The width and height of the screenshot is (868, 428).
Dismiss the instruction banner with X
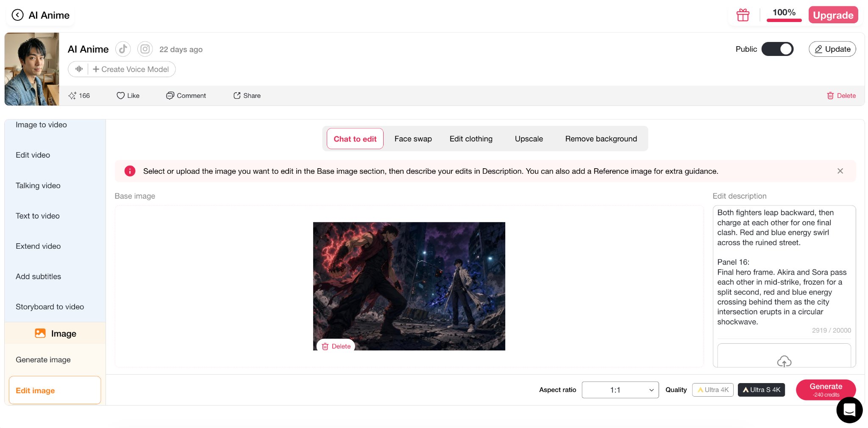tap(840, 171)
